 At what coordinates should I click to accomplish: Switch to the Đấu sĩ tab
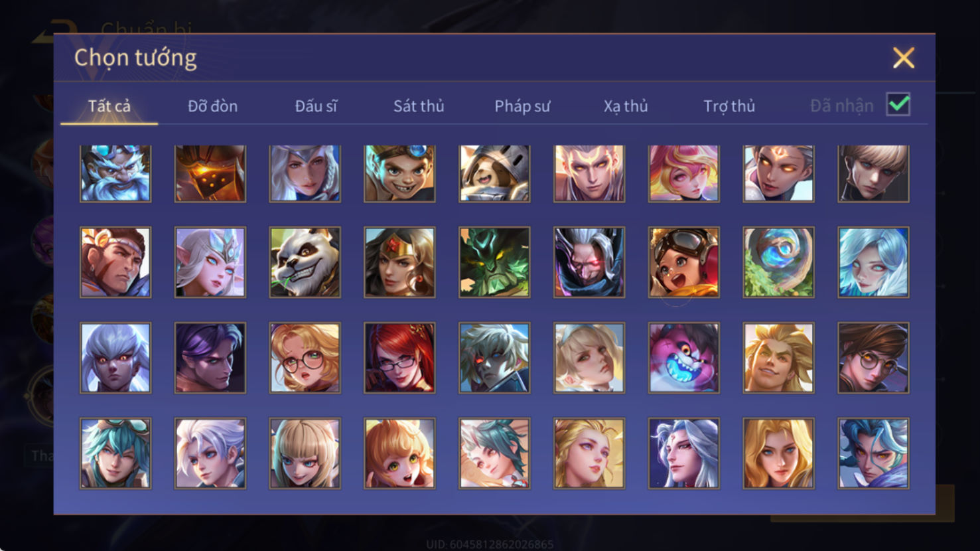pos(316,106)
